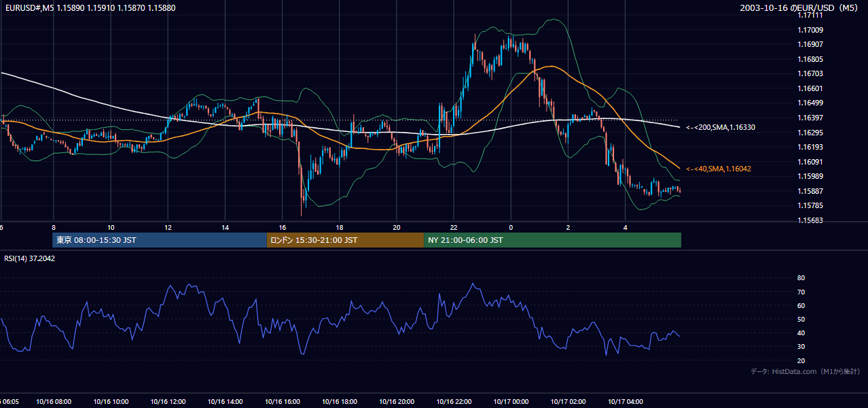Click the date label 10/17 04:00
This screenshot has width=868, height=408.
click(x=625, y=402)
